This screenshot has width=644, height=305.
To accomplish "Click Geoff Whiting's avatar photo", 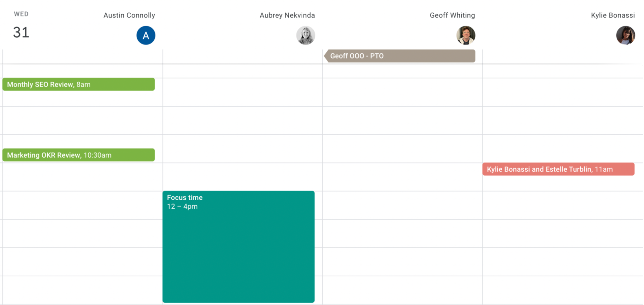I will tap(465, 35).
